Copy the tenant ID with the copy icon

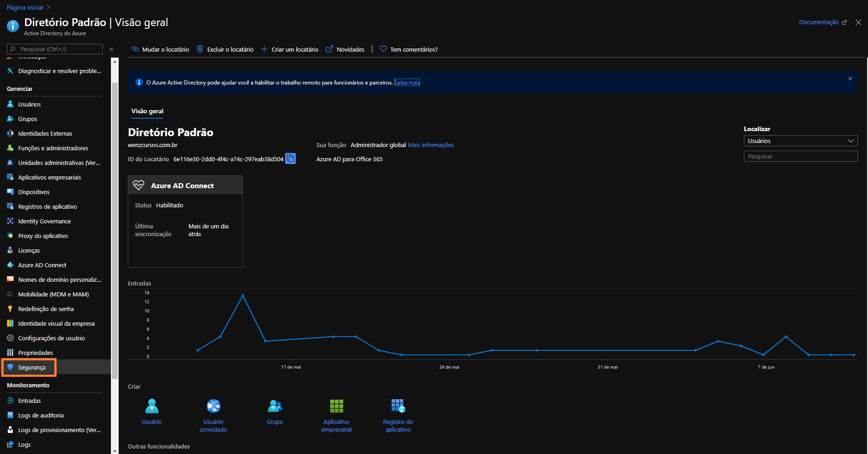[x=290, y=158]
